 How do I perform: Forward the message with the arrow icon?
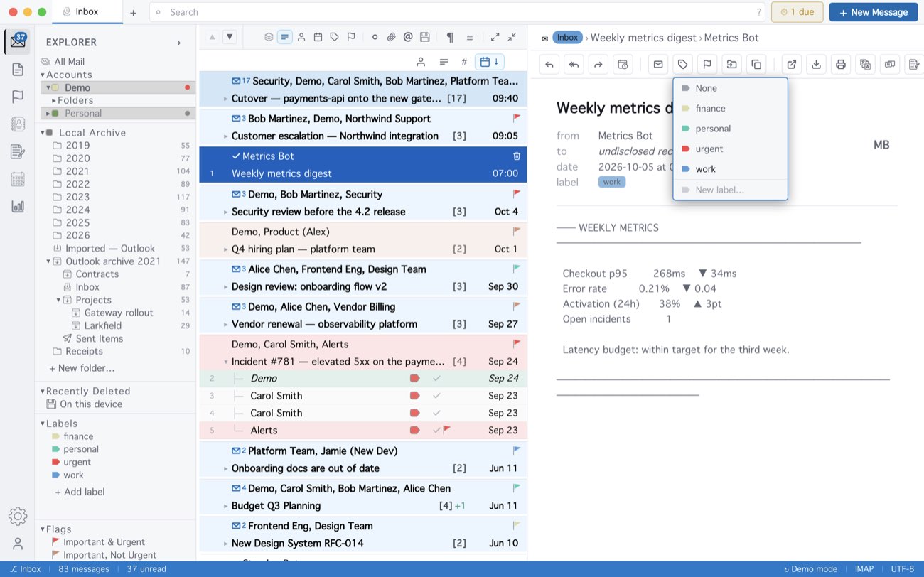[x=598, y=65]
